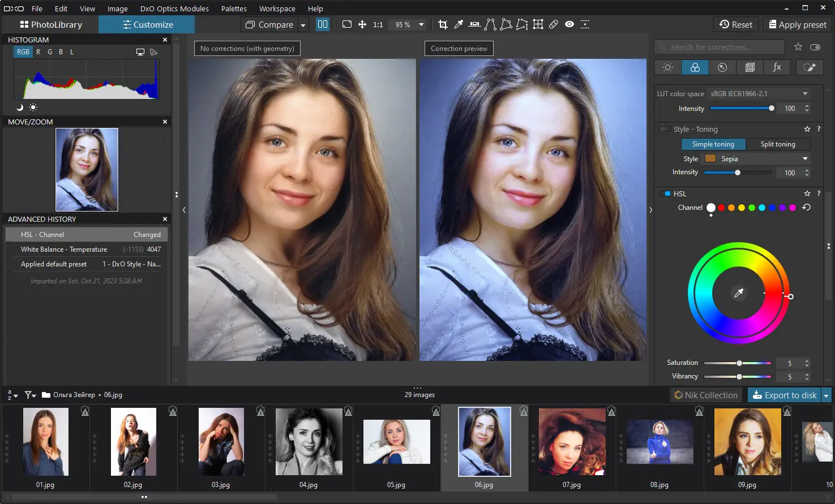Switch to the PhotoLibrary tab

51,24
